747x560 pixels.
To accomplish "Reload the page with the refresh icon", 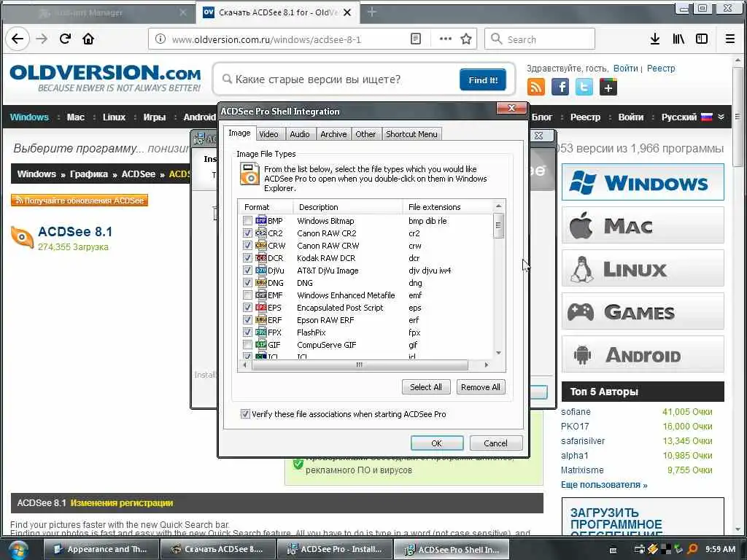I will (x=65, y=39).
